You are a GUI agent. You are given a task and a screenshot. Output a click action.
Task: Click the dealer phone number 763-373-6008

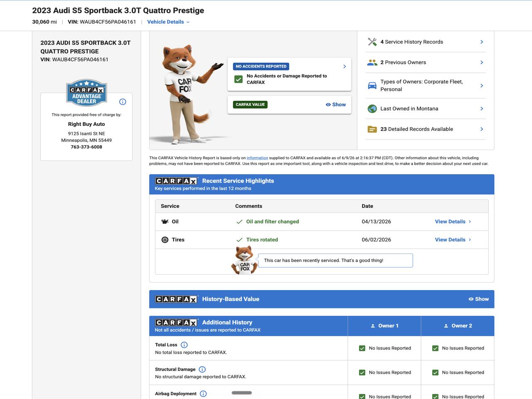[x=86, y=147]
